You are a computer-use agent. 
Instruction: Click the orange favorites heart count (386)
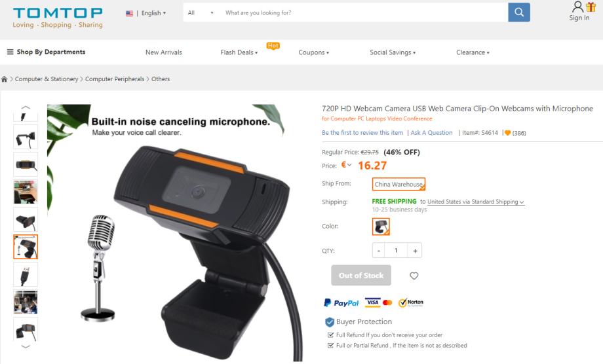515,133
